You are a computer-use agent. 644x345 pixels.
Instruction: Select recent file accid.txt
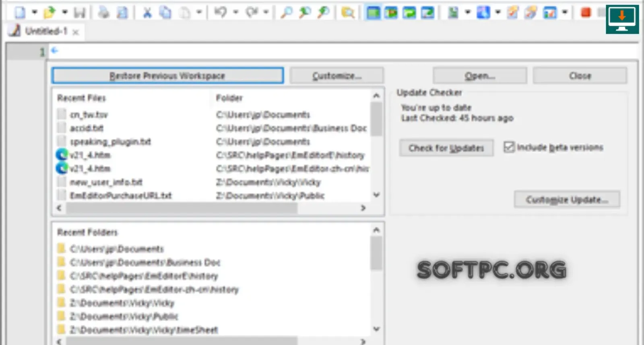[x=87, y=128]
